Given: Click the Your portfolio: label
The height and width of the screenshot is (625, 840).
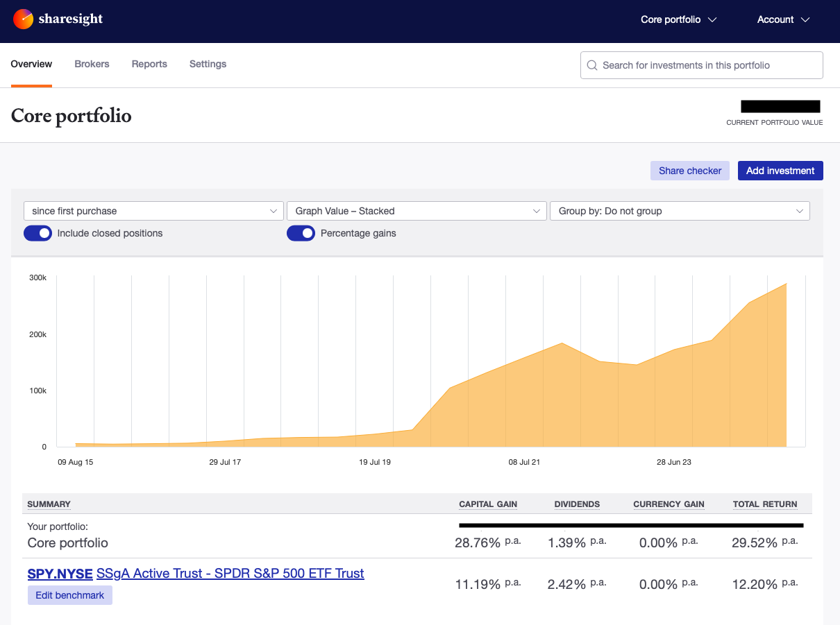Looking at the screenshot, I should [x=58, y=526].
